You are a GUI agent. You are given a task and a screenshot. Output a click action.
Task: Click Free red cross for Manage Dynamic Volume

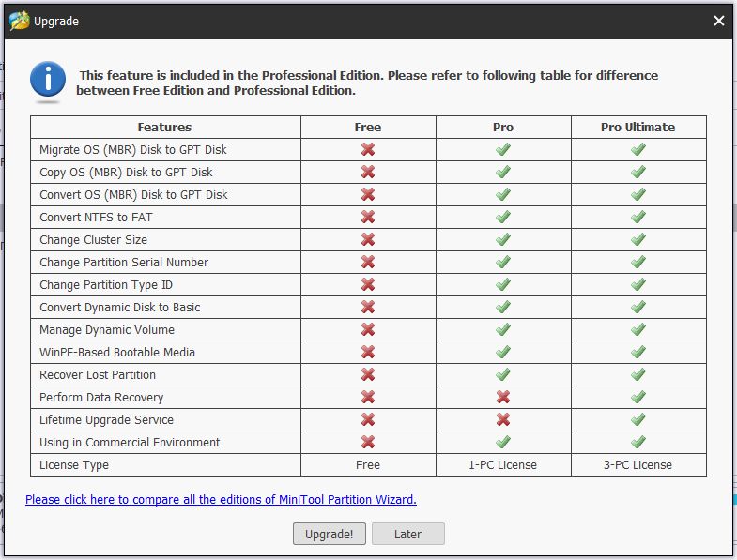(x=368, y=329)
